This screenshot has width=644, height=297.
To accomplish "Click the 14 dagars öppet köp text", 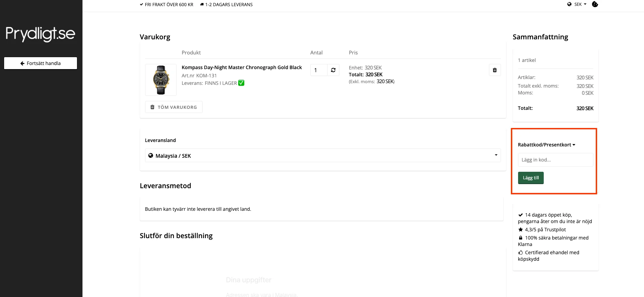I will [x=548, y=215].
